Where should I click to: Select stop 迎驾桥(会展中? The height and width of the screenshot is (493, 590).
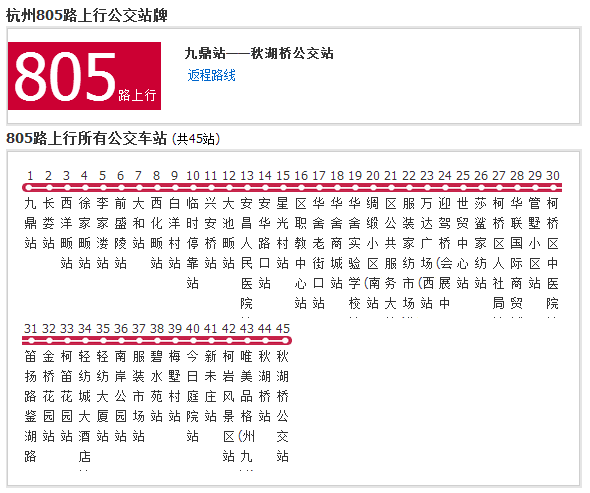pyautogui.click(x=445, y=253)
